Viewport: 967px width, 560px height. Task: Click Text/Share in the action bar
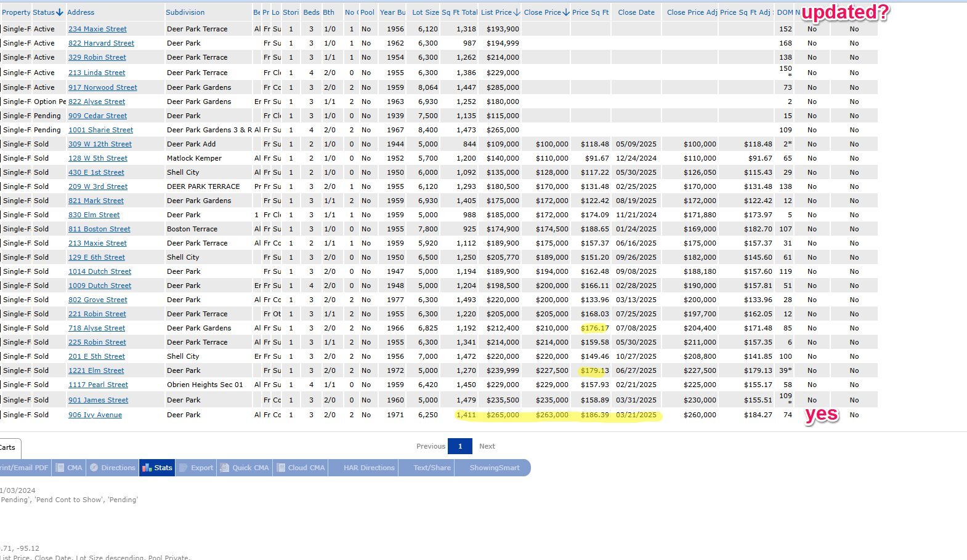tap(432, 468)
